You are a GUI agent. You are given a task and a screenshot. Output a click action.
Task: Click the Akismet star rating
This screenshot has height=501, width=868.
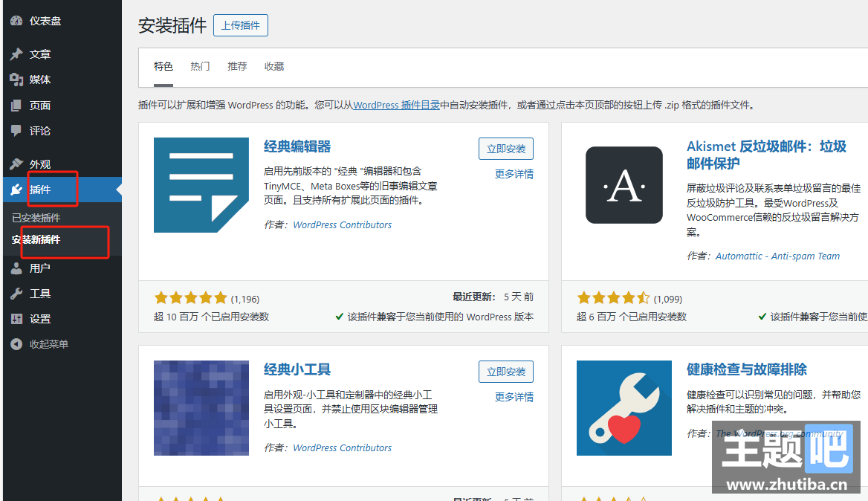point(613,298)
